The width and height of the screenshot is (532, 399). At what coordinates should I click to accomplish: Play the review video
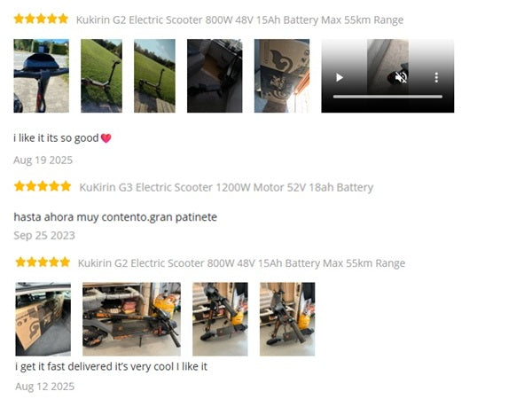point(340,77)
